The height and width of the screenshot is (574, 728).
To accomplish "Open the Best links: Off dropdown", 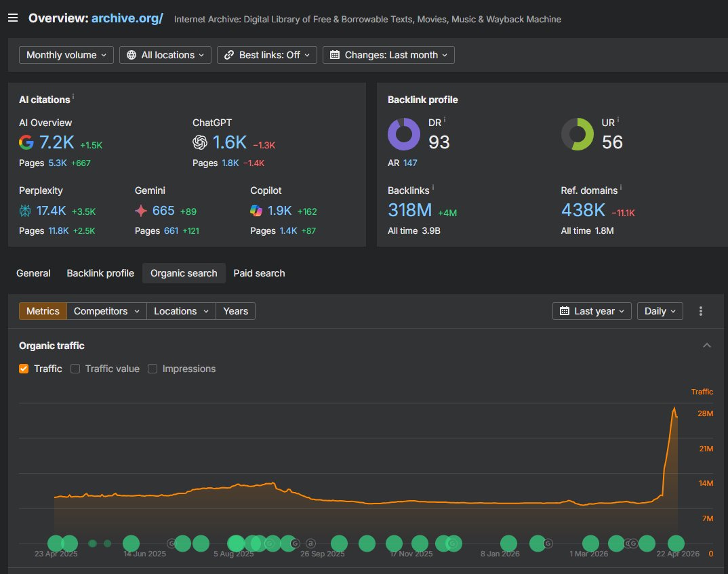I will point(267,55).
